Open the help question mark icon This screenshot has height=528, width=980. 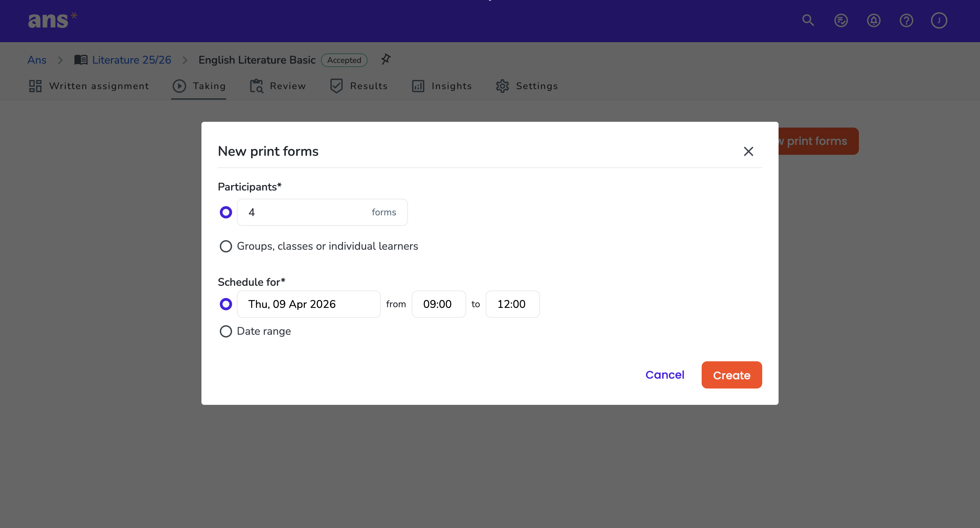(906, 20)
